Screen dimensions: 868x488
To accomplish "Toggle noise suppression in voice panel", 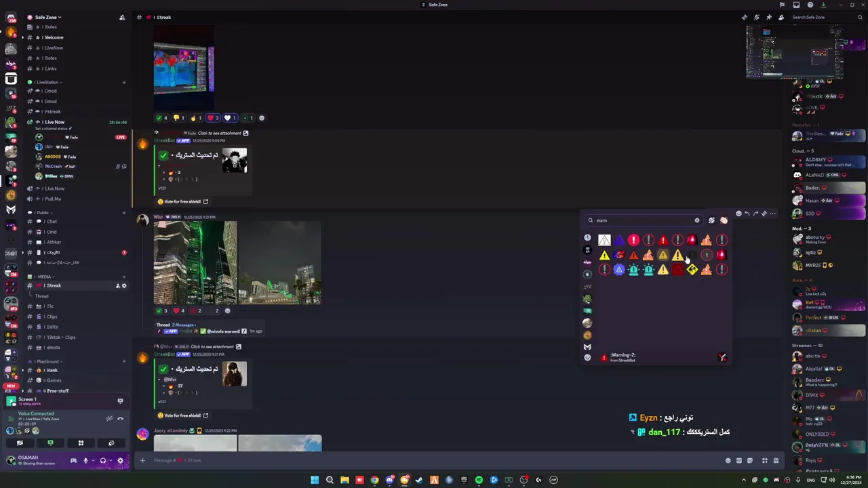I will click(x=108, y=419).
